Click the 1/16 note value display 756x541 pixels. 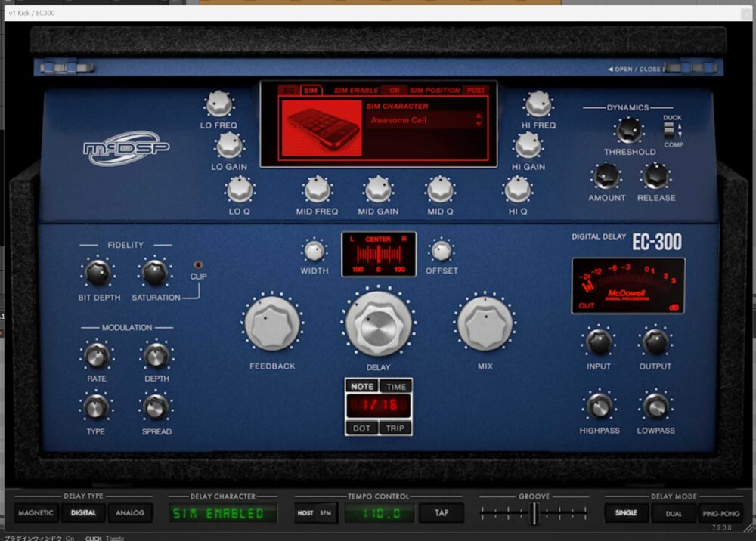(379, 405)
